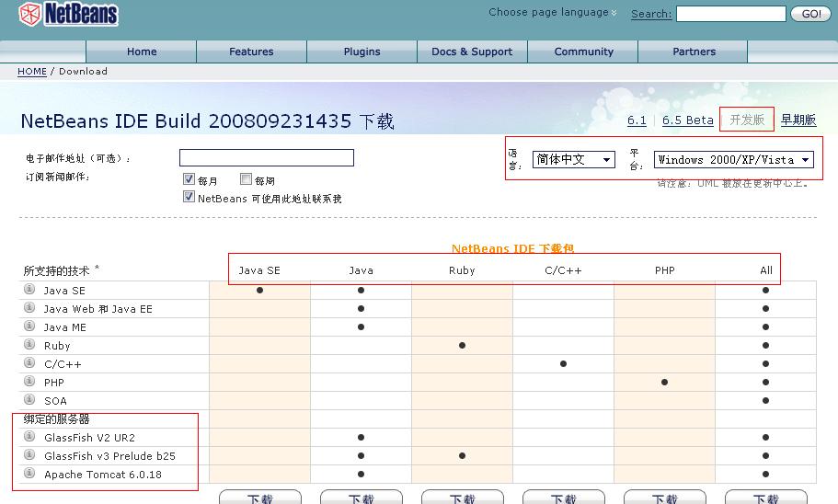Download the All bundle
The width and height of the screenshot is (838, 504).
tap(766, 498)
